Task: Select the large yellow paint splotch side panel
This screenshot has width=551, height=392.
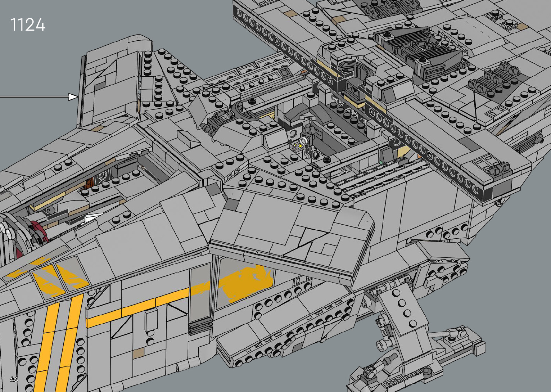Action: tap(245, 283)
